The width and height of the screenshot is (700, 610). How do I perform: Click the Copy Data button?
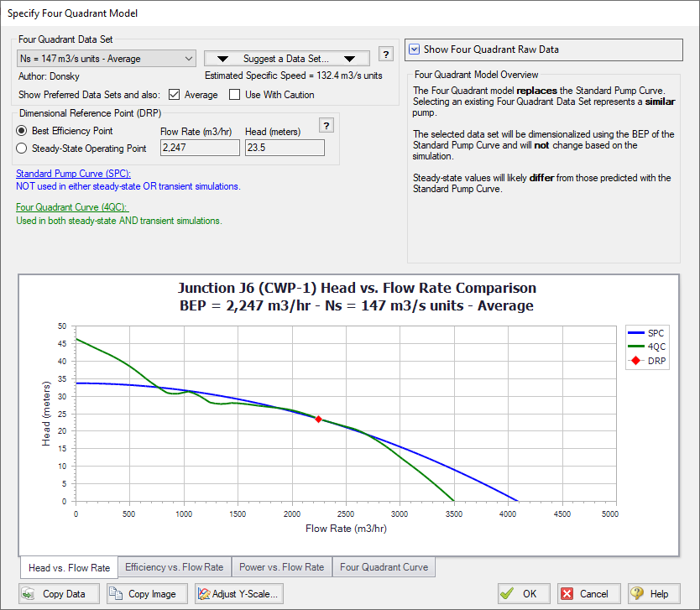click(x=54, y=594)
